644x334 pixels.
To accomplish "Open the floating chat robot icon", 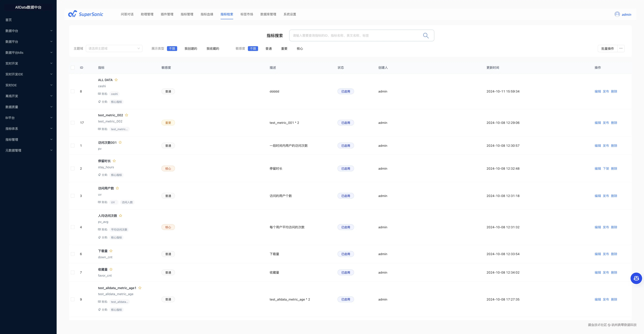I will [x=636, y=278].
